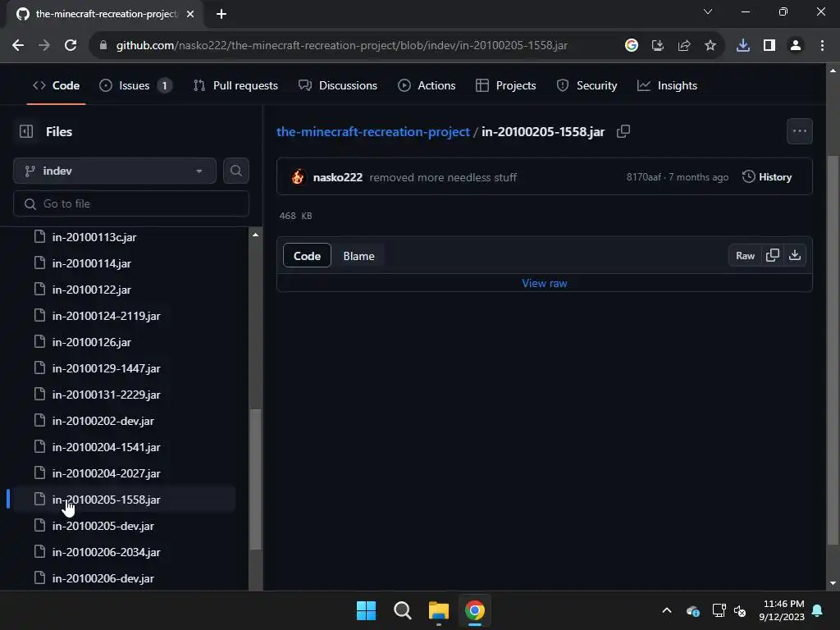The height and width of the screenshot is (630, 840).
Task: Open Chrome tab search chevron
Action: (x=708, y=11)
